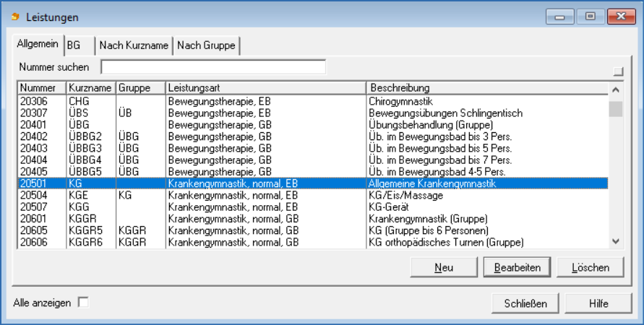Screen dimensions: 644x325
Task: Click the Neu button
Action: (444, 267)
